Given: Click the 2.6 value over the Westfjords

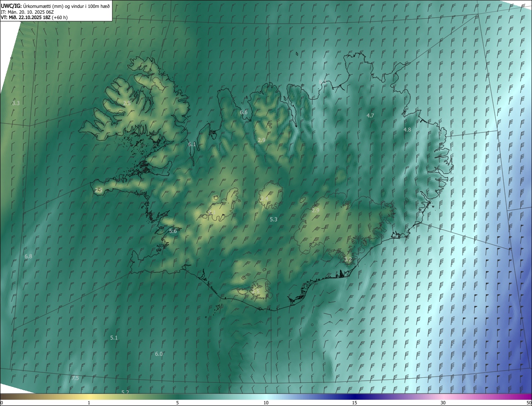Looking at the screenshot, I should pyautogui.click(x=127, y=103).
